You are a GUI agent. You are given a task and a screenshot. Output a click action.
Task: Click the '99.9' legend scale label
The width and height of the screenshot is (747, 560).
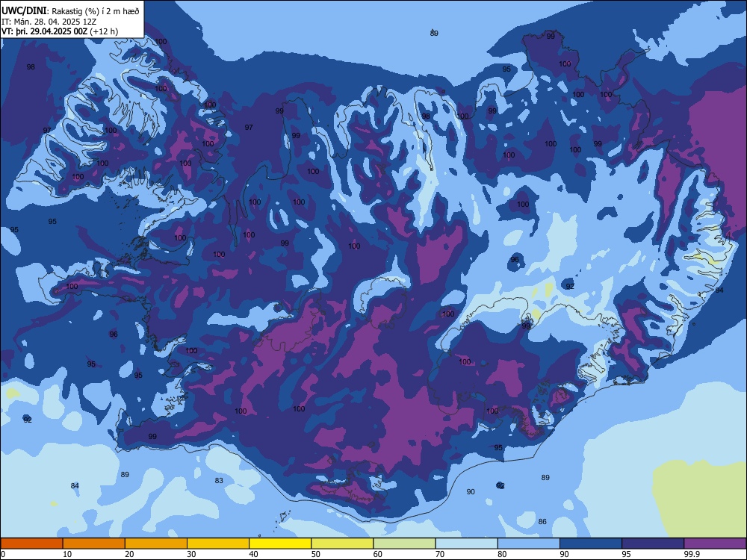[x=692, y=554]
